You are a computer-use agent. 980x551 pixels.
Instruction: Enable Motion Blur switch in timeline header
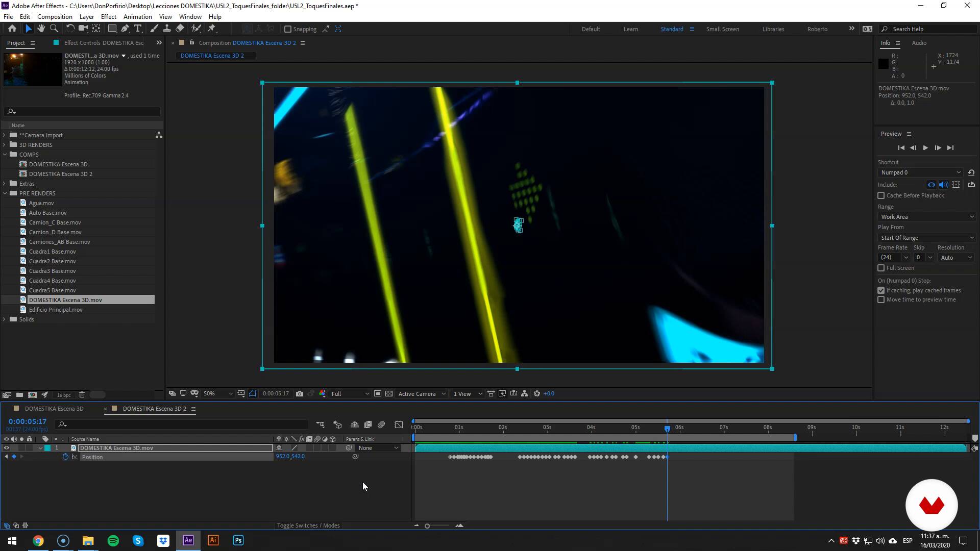[381, 424]
